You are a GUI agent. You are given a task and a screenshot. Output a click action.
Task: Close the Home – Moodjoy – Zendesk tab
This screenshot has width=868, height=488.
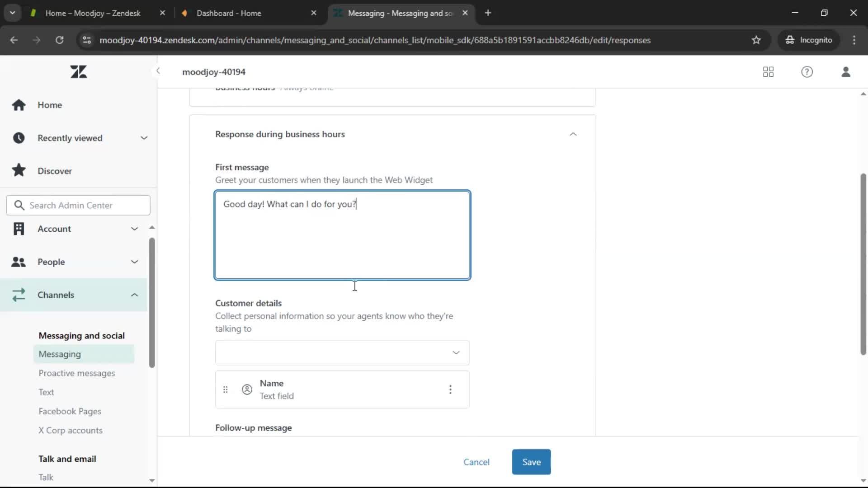coord(162,13)
